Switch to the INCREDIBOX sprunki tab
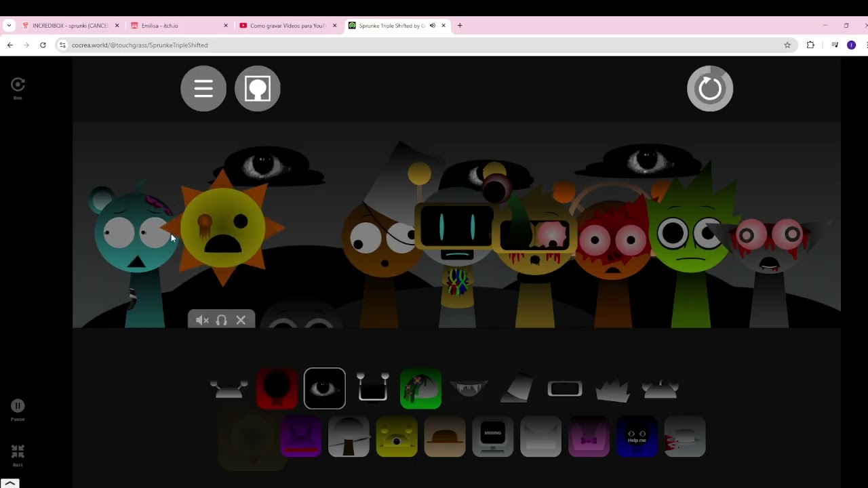This screenshot has width=868, height=488. (x=71, y=26)
